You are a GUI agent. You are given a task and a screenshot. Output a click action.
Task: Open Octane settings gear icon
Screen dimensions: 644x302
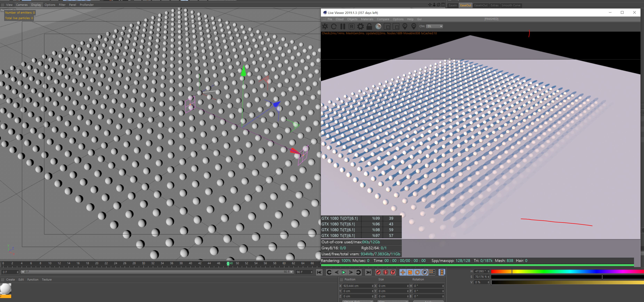361,26
